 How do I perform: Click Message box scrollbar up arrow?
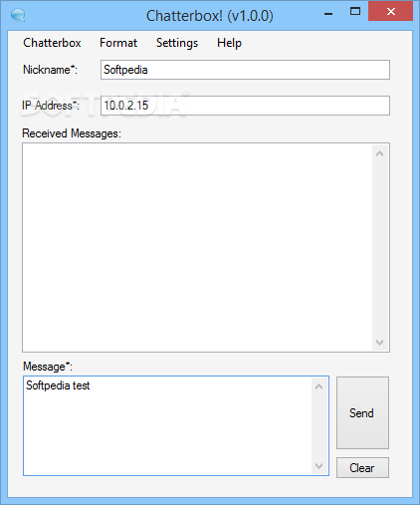(319, 386)
